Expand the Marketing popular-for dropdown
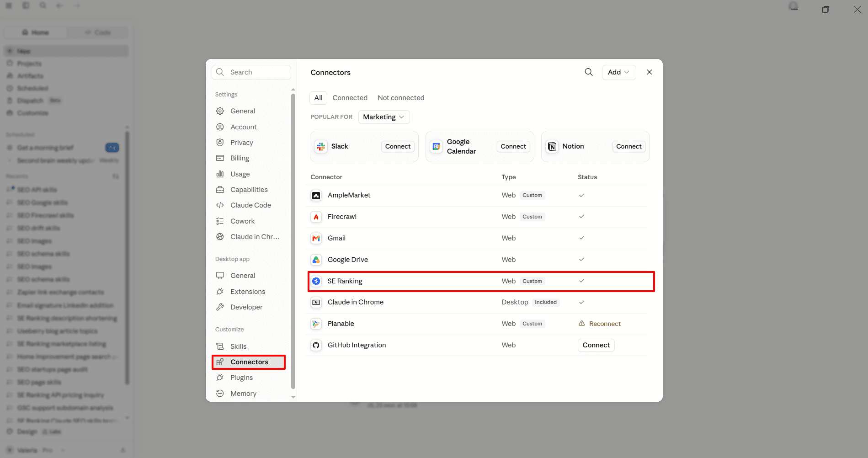Image resolution: width=868 pixels, height=458 pixels. point(383,117)
